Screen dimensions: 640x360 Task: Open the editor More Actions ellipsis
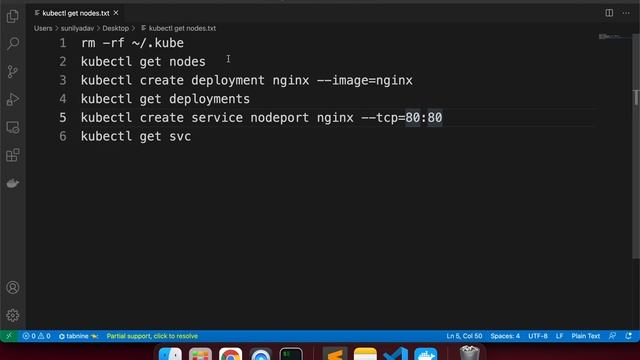click(x=626, y=13)
